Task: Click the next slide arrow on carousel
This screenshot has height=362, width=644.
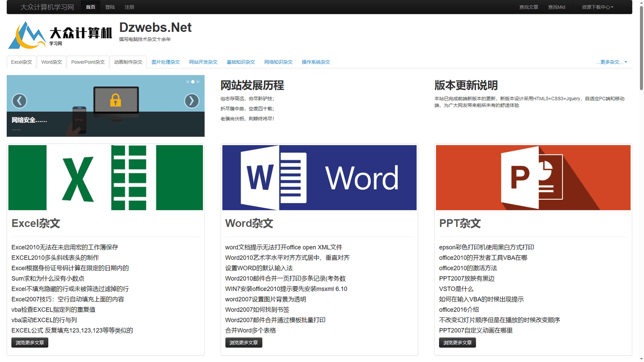Action: tap(192, 101)
